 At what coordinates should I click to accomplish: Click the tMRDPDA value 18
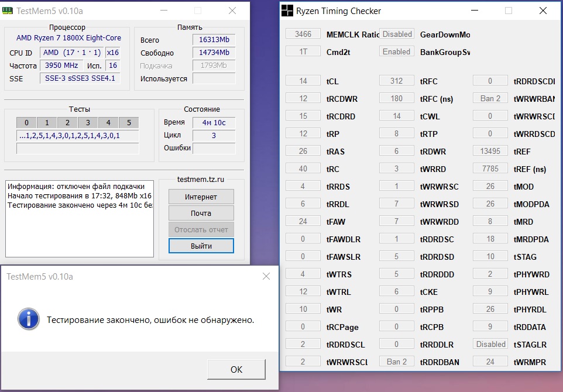490,239
